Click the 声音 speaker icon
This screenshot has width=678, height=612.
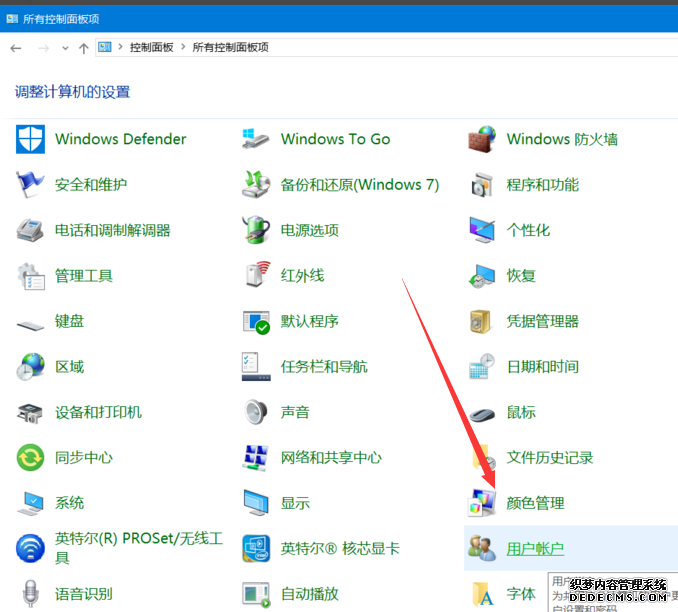(x=256, y=412)
